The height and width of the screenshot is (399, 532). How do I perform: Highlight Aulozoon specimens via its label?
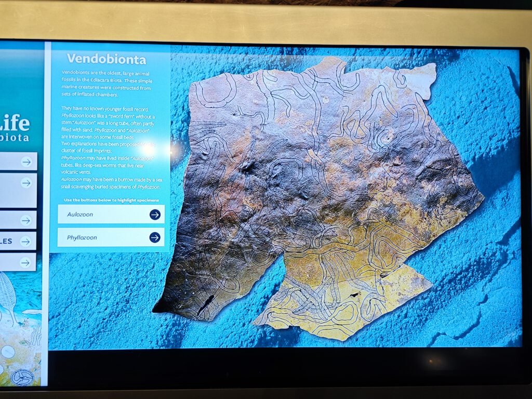pyautogui.click(x=83, y=214)
